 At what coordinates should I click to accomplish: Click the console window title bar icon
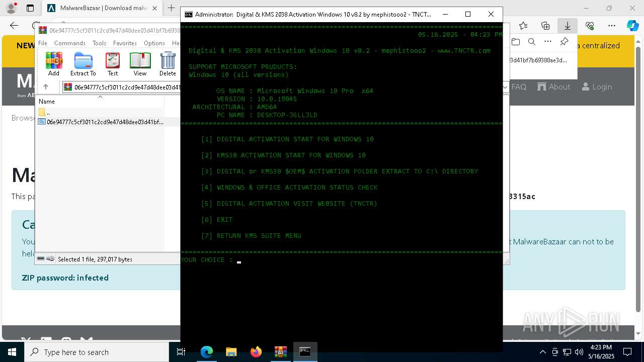pos(188,15)
